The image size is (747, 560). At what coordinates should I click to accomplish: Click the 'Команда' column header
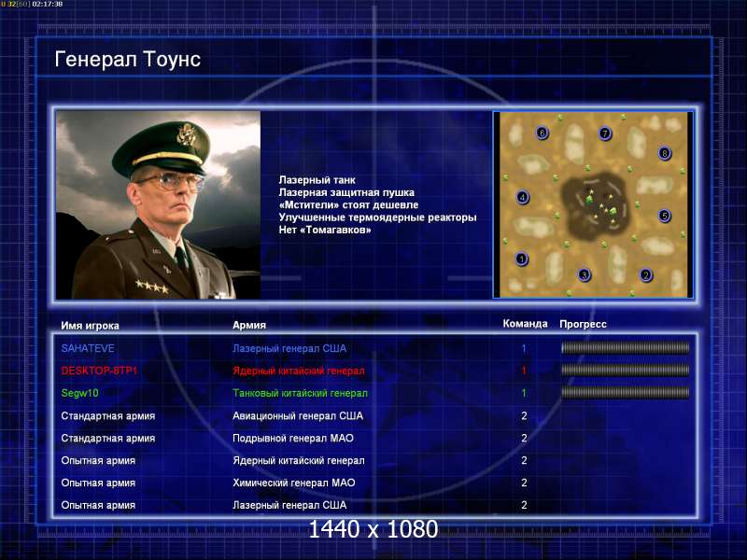pyautogui.click(x=525, y=324)
